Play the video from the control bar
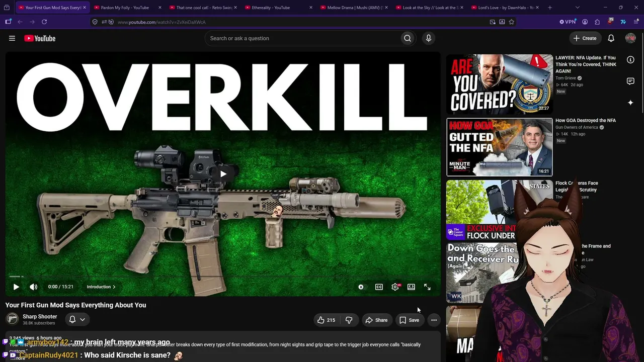The height and width of the screenshot is (362, 644). click(x=16, y=287)
